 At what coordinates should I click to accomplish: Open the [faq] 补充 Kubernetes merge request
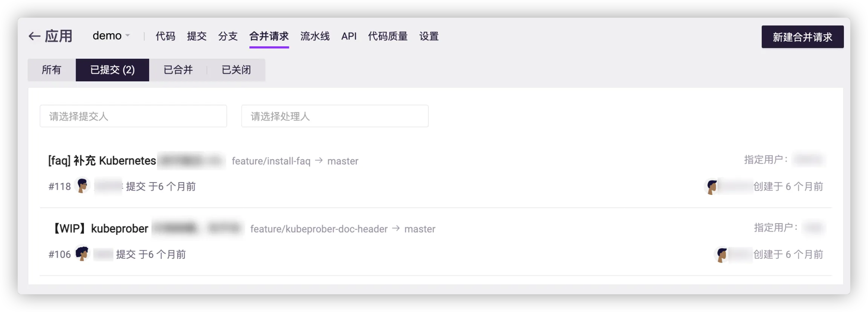[102, 161]
